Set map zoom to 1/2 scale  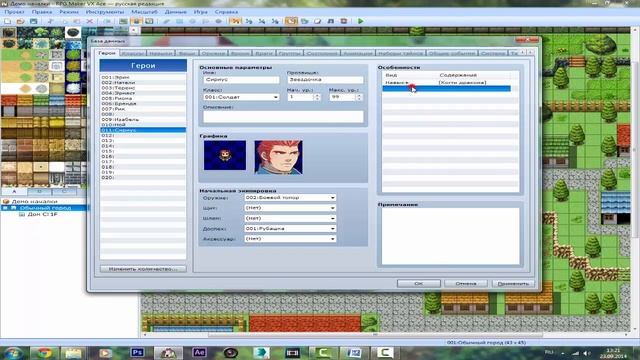pyautogui.click(x=249, y=21)
